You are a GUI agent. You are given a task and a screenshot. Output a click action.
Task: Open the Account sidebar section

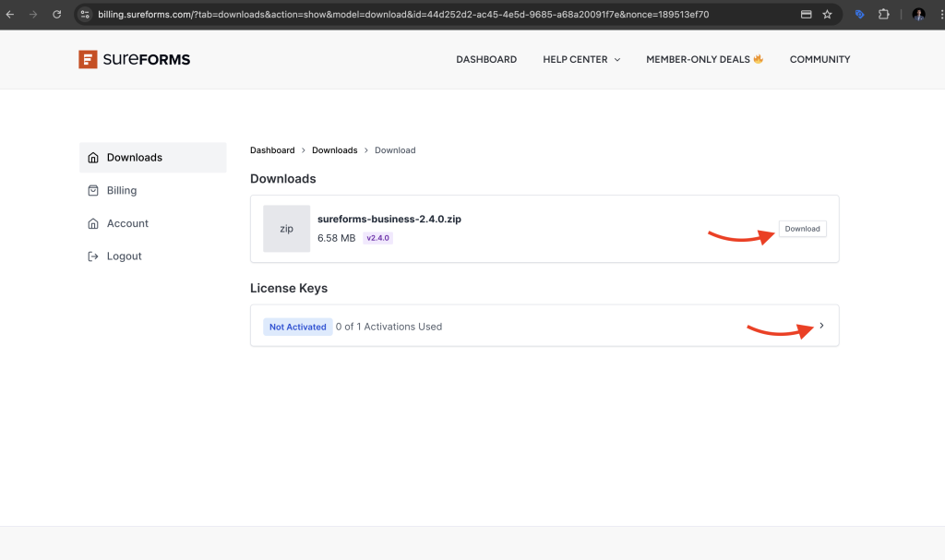click(127, 223)
